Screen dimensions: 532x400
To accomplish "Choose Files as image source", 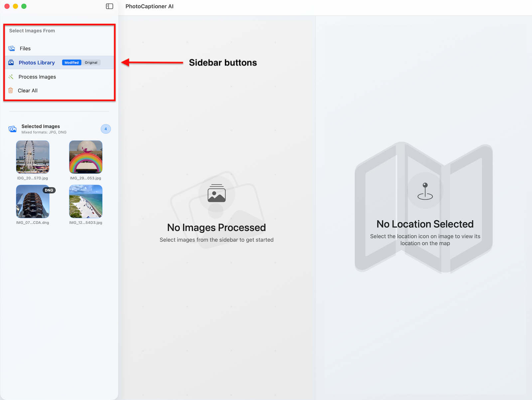I will tap(60, 49).
